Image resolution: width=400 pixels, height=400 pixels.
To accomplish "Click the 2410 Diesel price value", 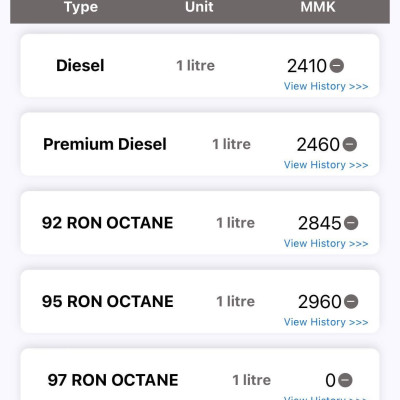I will click(x=307, y=66).
